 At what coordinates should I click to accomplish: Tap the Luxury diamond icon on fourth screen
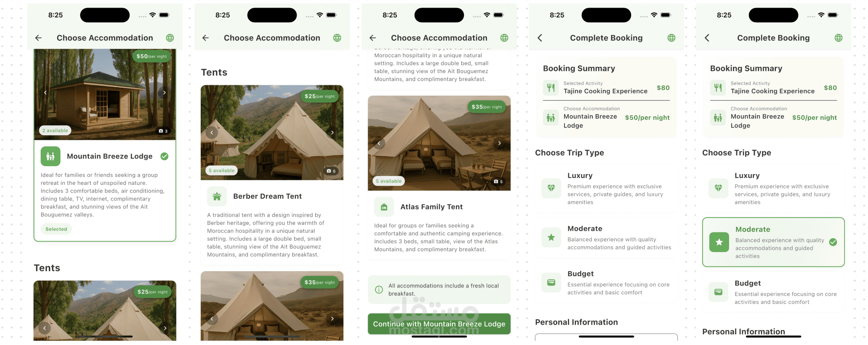pyautogui.click(x=551, y=188)
